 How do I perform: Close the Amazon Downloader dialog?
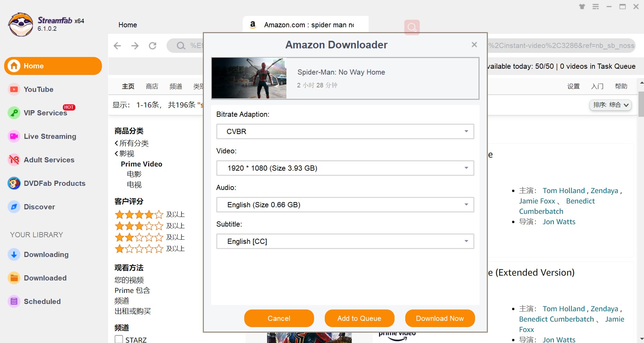point(474,45)
